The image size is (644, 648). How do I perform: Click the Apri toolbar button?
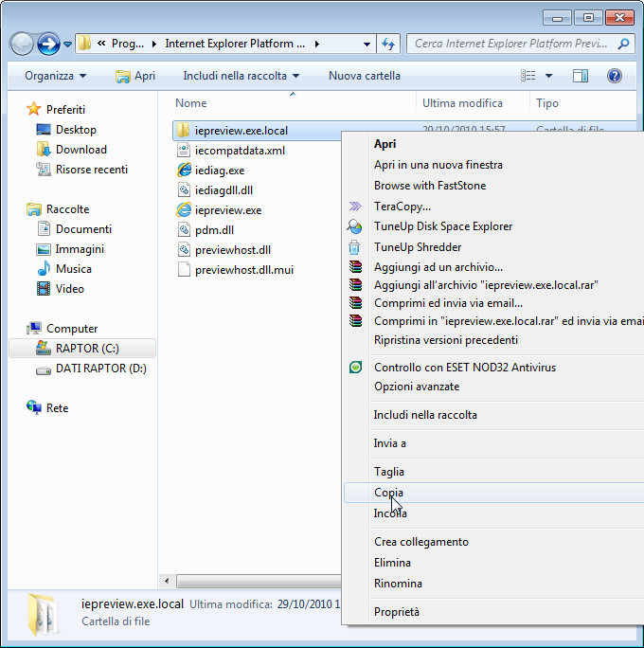(x=135, y=76)
